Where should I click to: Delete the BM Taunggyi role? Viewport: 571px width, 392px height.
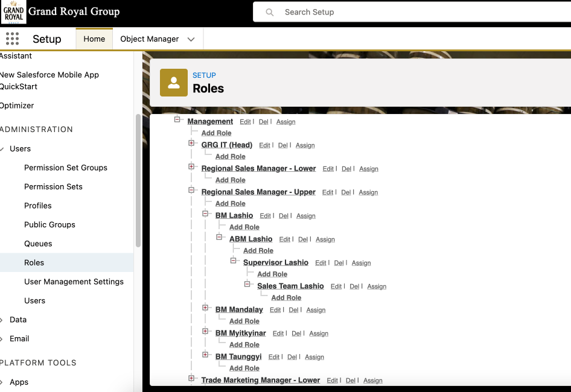(292, 357)
